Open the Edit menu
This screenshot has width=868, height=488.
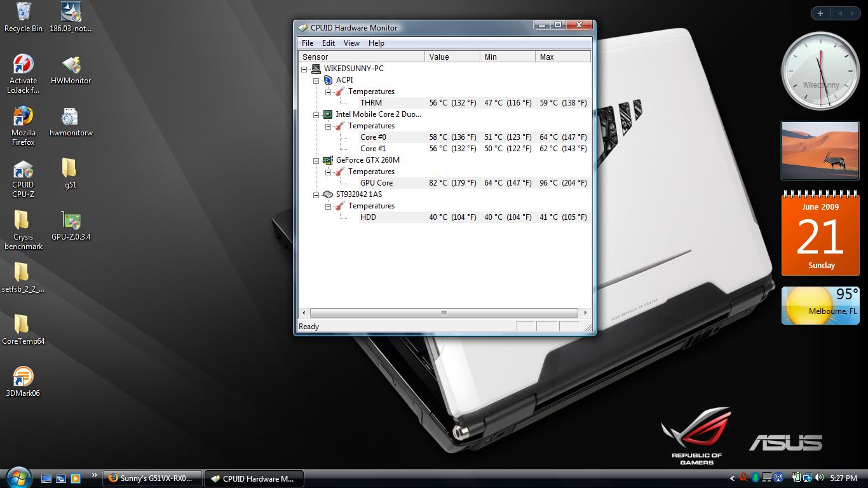point(329,43)
